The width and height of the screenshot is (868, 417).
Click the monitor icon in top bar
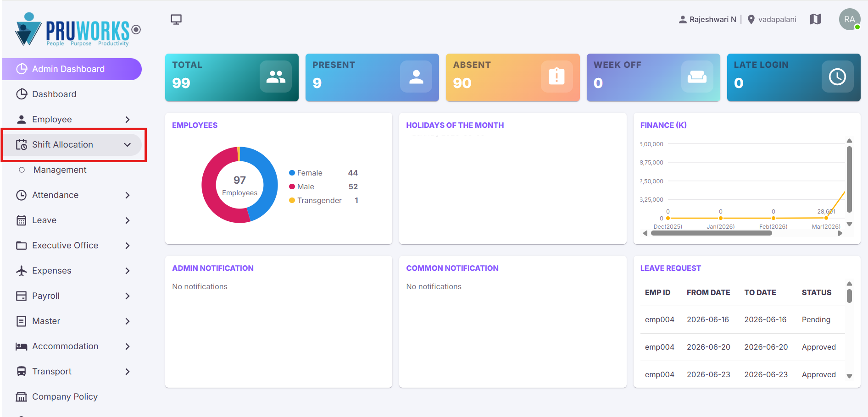(x=176, y=19)
